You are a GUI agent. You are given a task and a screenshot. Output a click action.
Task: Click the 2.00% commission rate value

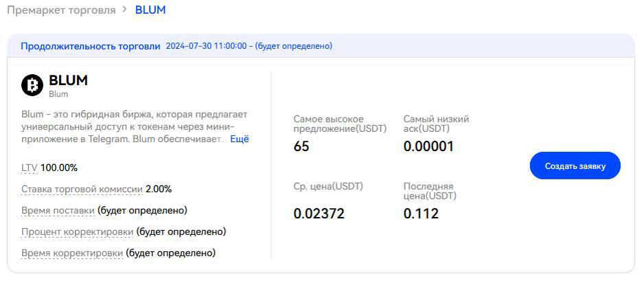159,189
